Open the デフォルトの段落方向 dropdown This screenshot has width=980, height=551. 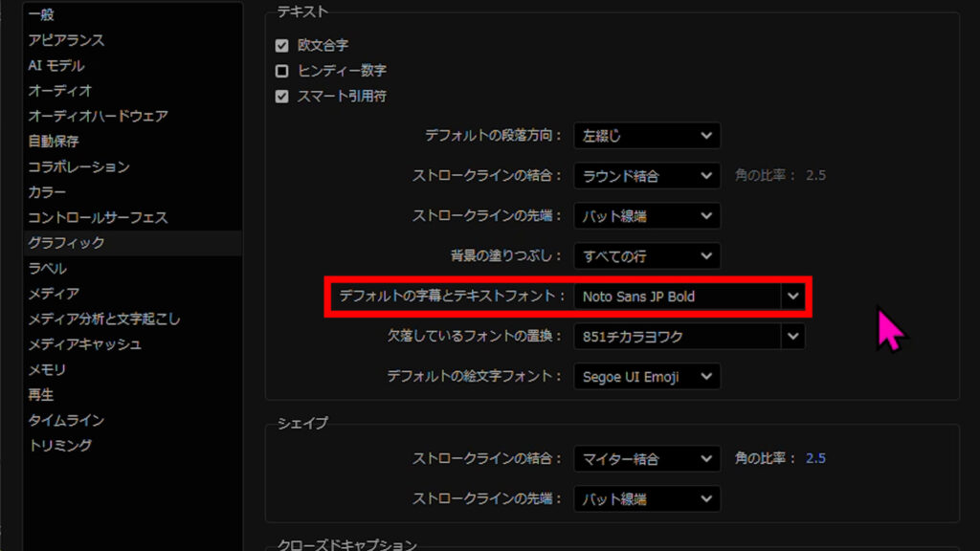[647, 136]
